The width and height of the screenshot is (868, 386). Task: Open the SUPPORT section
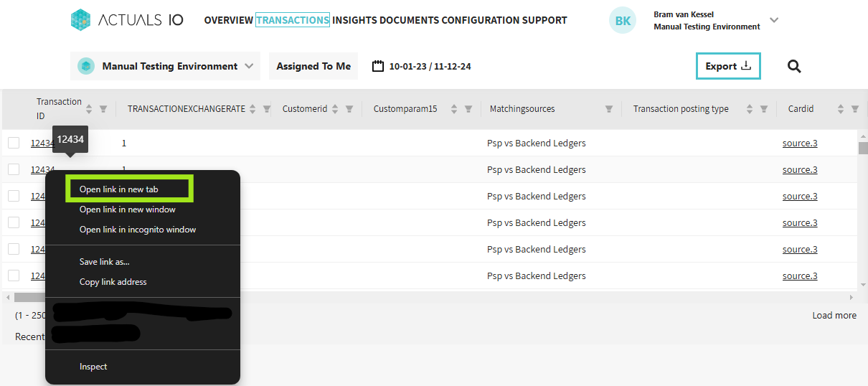[x=544, y=20]
